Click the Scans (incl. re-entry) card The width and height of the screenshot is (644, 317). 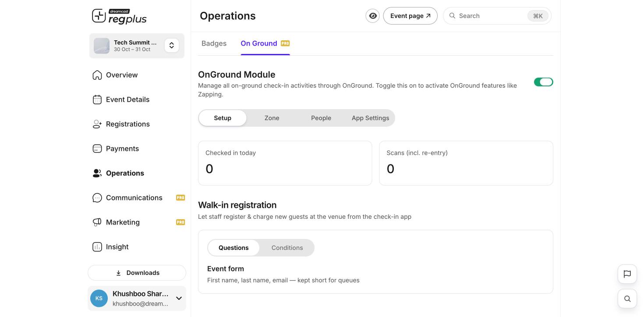(x=466, y=163)
